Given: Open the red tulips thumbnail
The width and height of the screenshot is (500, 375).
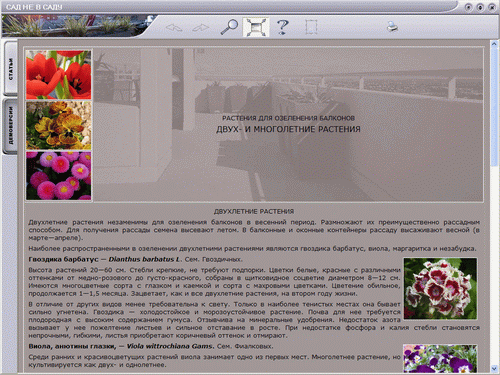Looking at the screenshot, I should point(59,75).
